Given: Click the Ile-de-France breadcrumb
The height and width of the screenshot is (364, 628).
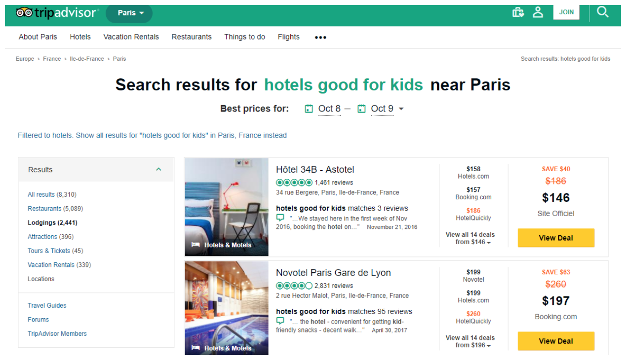Looking at the screenshot, I should pos(87,59).
